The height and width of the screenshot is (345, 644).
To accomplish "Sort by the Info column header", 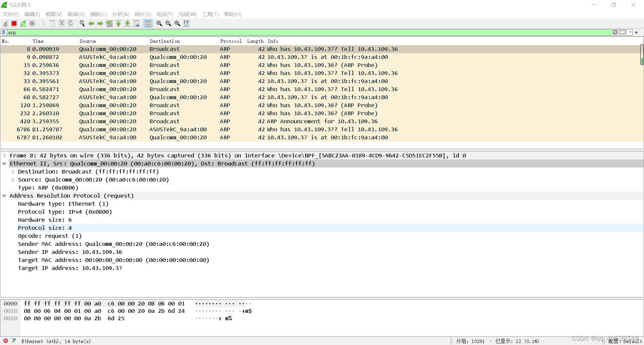I will [453, 41].
